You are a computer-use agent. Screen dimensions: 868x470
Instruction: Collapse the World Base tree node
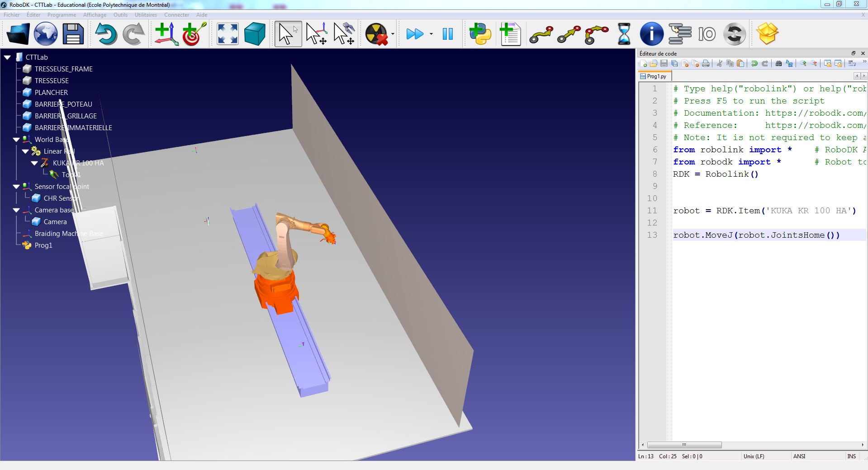[16, 140]
